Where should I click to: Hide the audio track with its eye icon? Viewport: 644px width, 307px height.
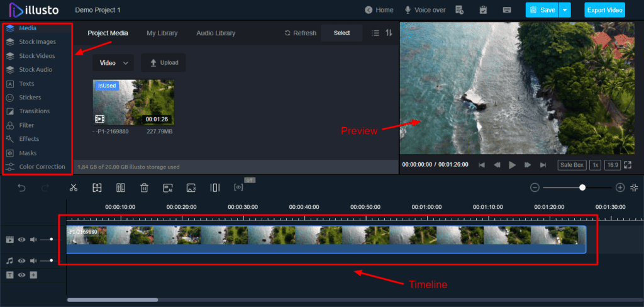point(22,260)
